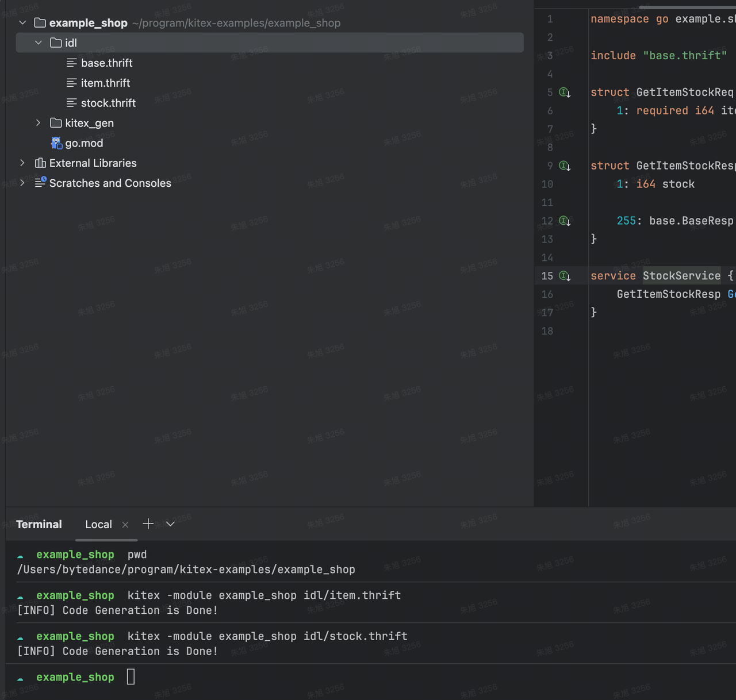
Task: Expand the kitex_gen folder chevron
Action: (39, 123)
